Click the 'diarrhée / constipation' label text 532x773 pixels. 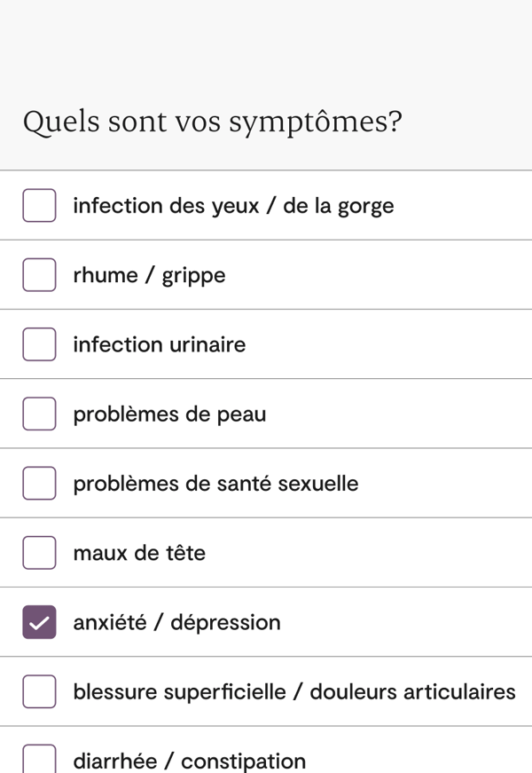tap(189, 761)
